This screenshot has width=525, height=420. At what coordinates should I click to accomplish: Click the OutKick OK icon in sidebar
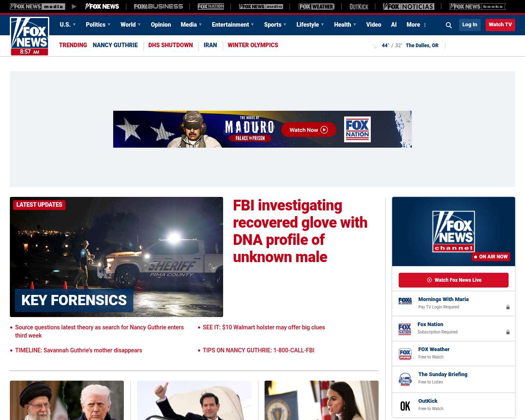[x=405, y=406]
